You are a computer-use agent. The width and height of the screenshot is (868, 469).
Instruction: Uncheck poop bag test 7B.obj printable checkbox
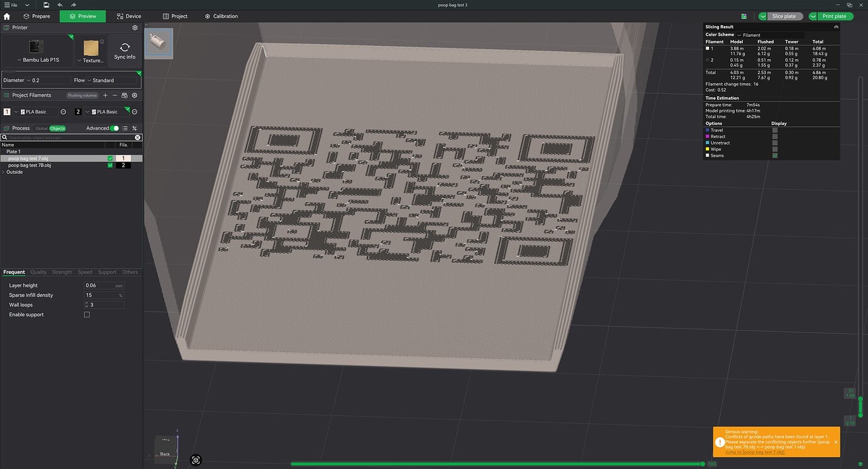(x=110, y=165)
